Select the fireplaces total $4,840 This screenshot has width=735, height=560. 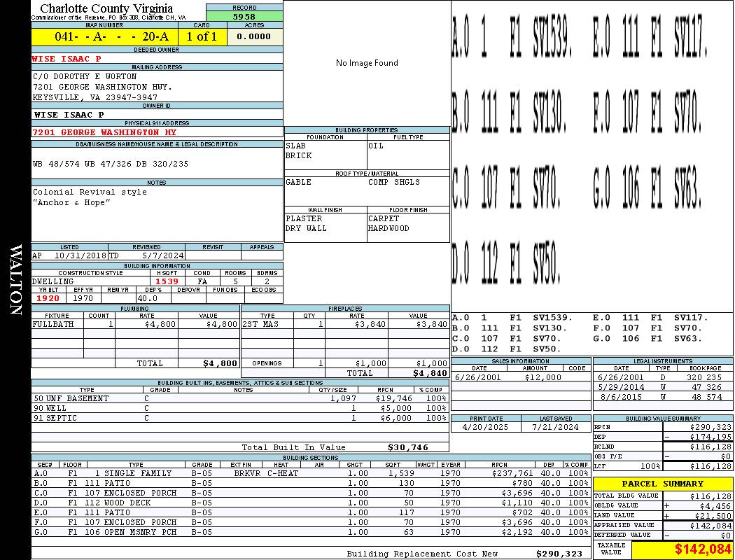[x=430, y=373]
